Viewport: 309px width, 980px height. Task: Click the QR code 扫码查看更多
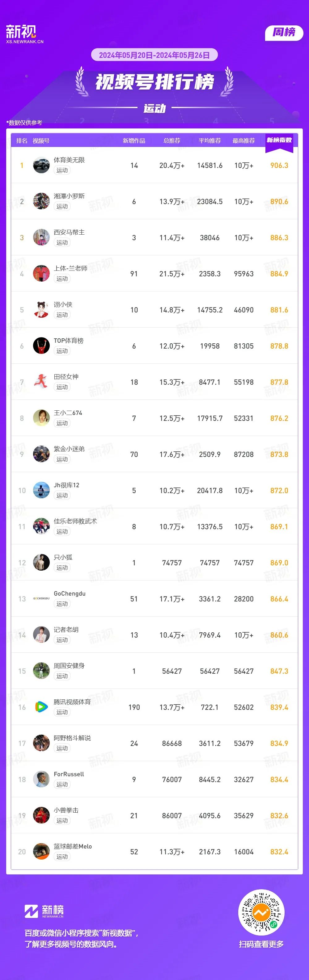pos(261,913)
